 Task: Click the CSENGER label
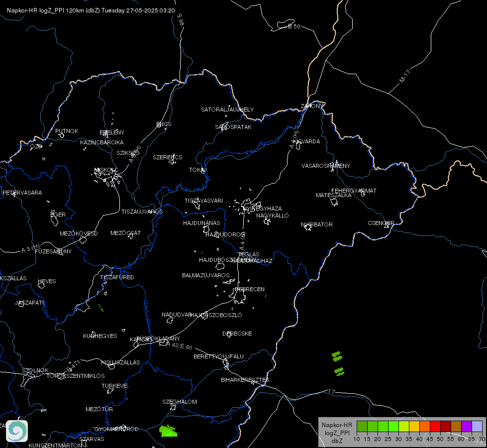point(381,223)
